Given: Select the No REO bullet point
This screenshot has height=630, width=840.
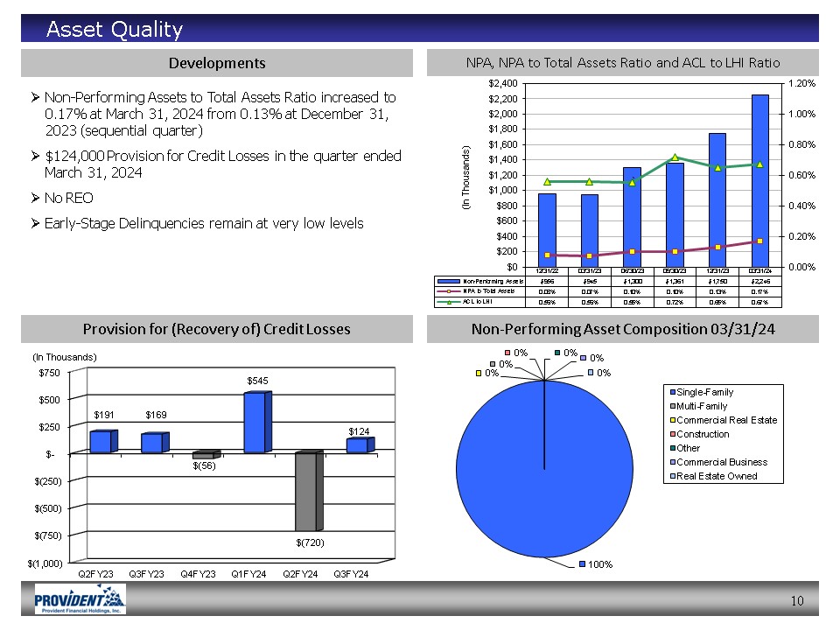Looking at the screenshot, I should pyautogui.click(x=70, y=199).
